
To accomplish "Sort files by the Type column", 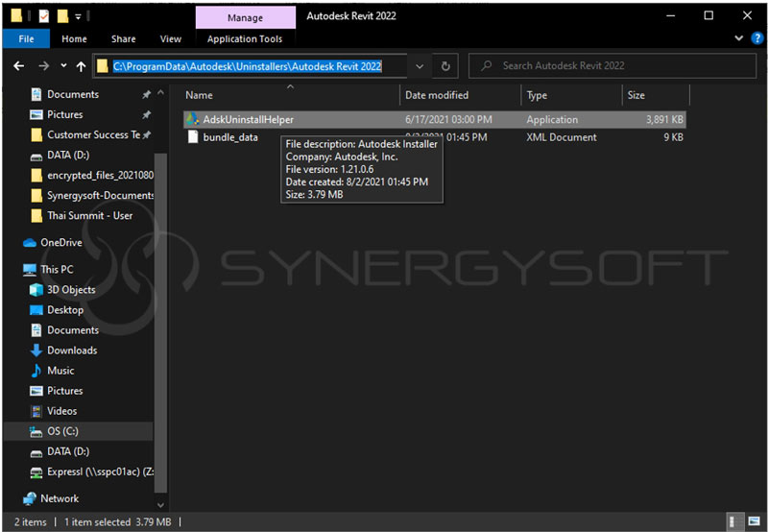I will pyautogui.click(x=571, y=95).
